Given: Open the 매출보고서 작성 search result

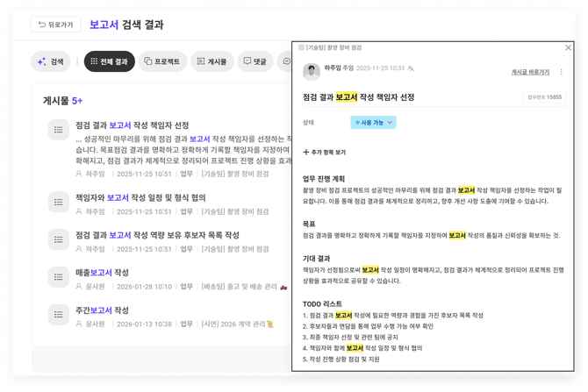Looking at the screenshot, I should click(102, 273).
